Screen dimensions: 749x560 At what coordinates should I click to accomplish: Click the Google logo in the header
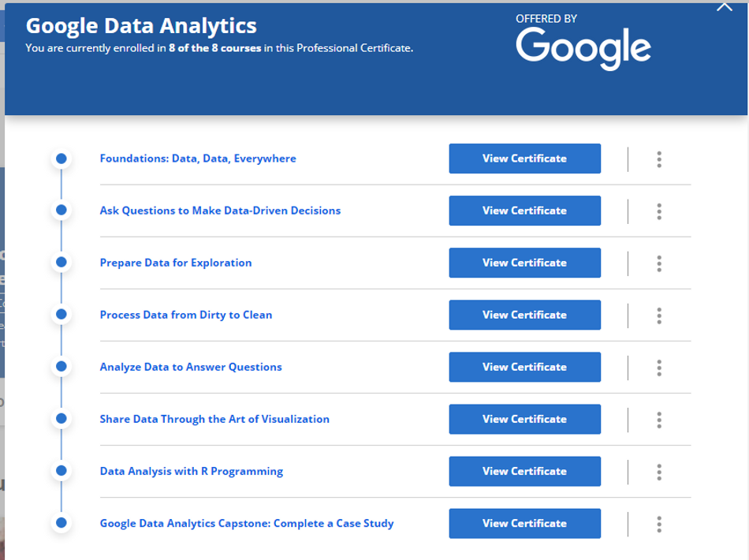[x=583, y=47]
